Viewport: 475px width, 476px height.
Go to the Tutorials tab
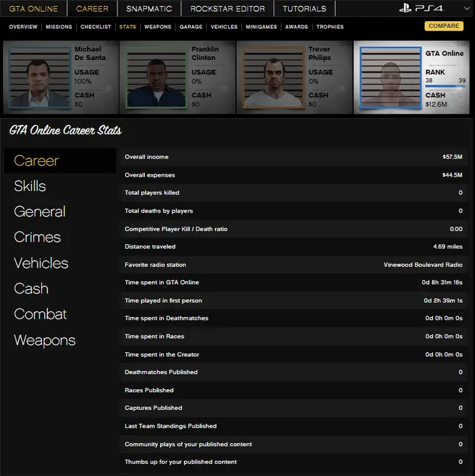point(304,9)
